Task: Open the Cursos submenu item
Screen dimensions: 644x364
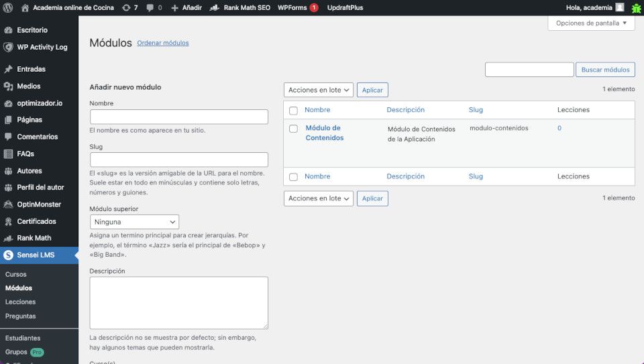Action: pyautogui.click(x=16, y=274)
